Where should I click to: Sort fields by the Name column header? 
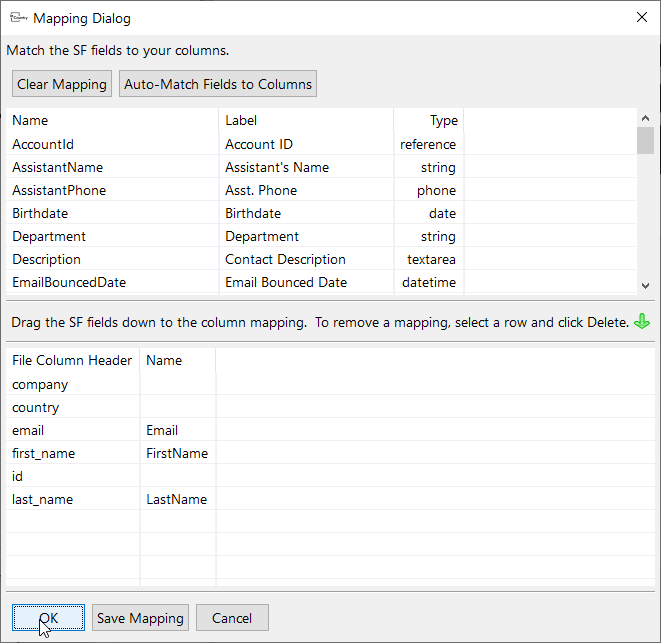(30, 120)
